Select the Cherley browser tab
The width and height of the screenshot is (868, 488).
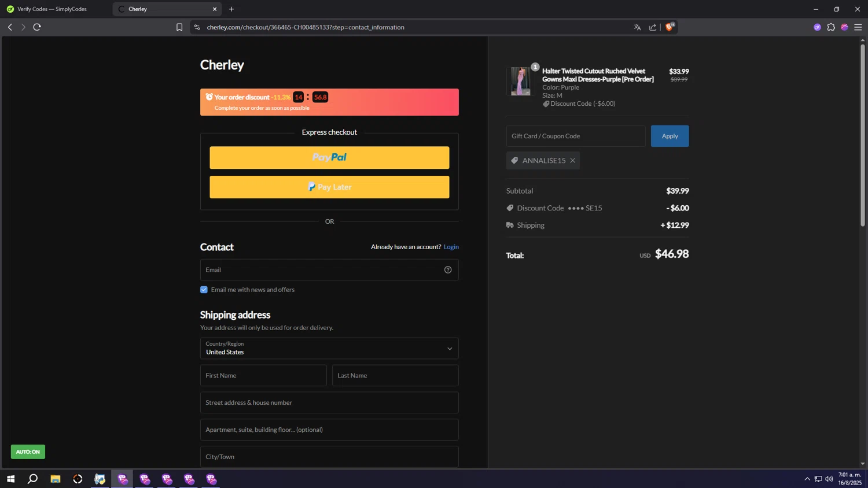167,9
